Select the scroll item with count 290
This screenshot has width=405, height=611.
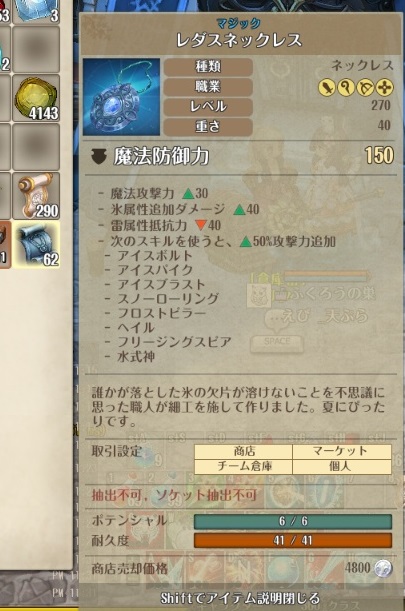click(x=36, y=196)
